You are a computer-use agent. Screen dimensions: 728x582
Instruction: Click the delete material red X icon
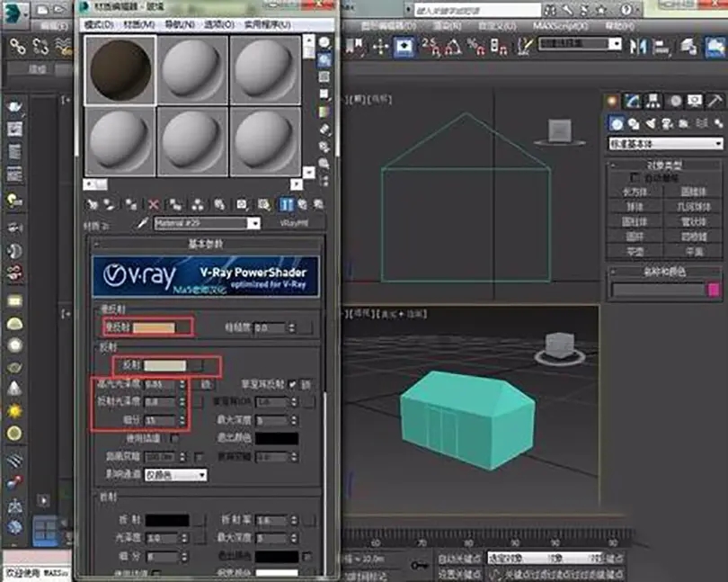click(x=154, y=204)
